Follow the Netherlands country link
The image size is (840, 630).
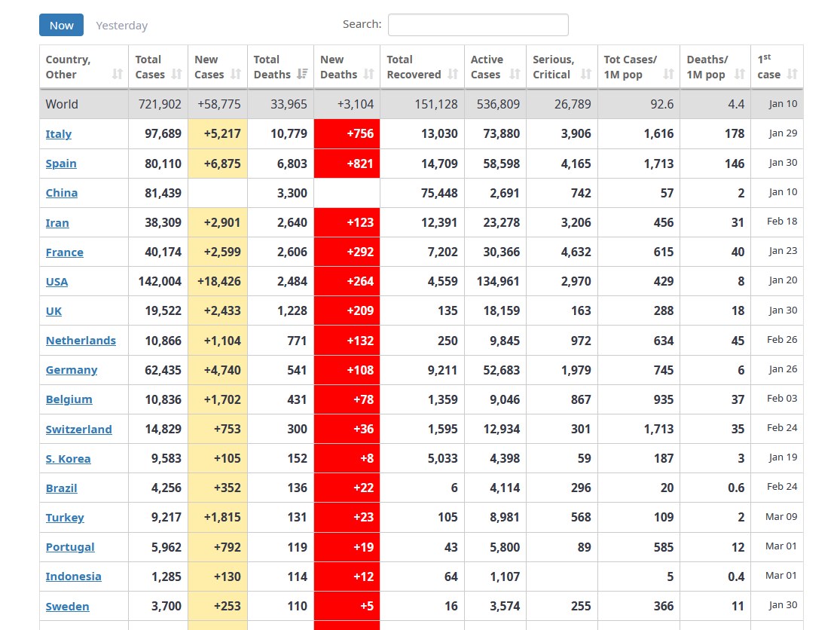(x=81, y=341)
